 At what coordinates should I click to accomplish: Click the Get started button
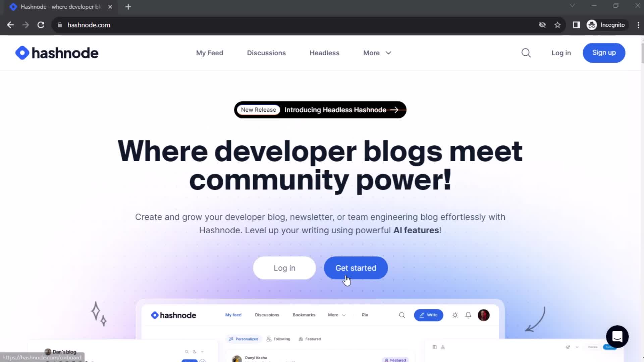(x=356, y=268)
